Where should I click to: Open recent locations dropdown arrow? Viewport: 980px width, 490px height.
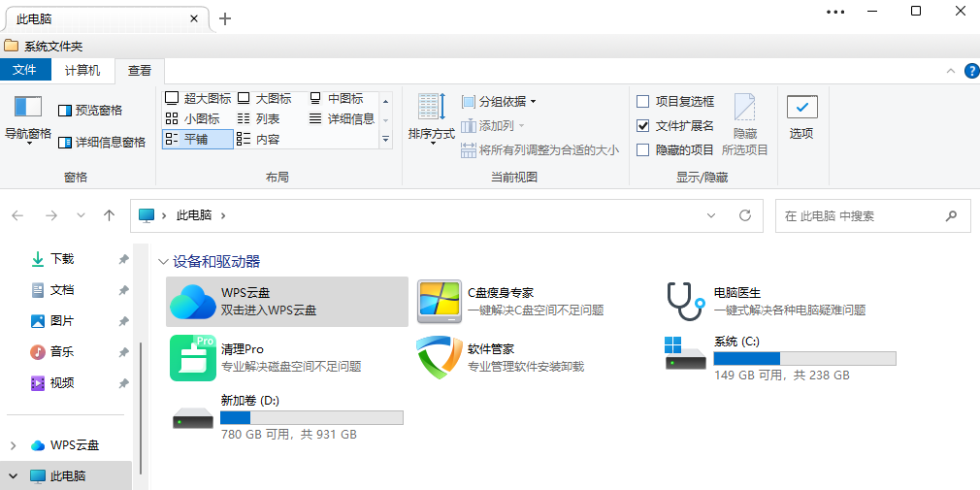[x=81, y=215]
